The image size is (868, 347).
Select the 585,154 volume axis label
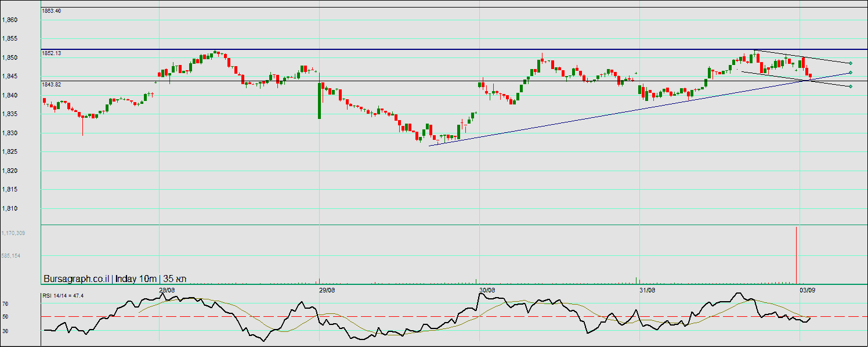[x=11, y=255]
